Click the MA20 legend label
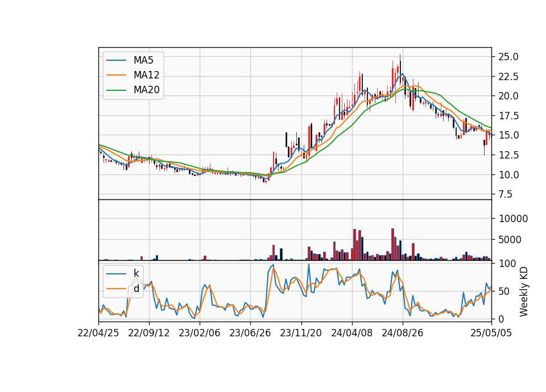The image size is (546, 392). click(x=146, y=90)
